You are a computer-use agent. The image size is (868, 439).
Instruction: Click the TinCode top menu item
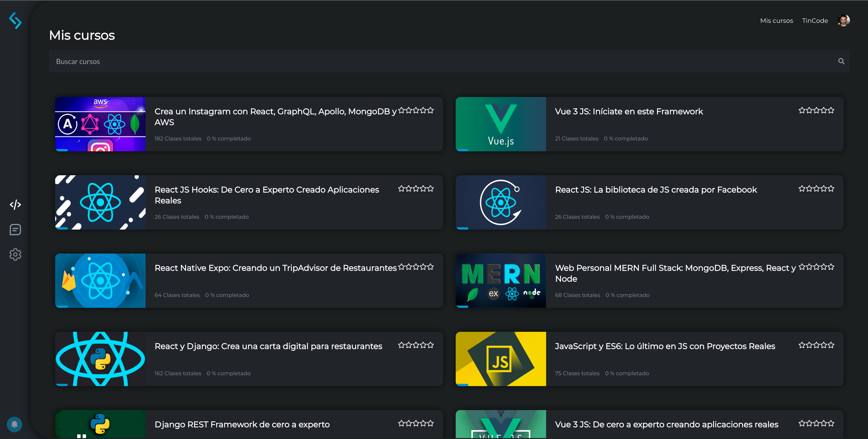[815, 21]
